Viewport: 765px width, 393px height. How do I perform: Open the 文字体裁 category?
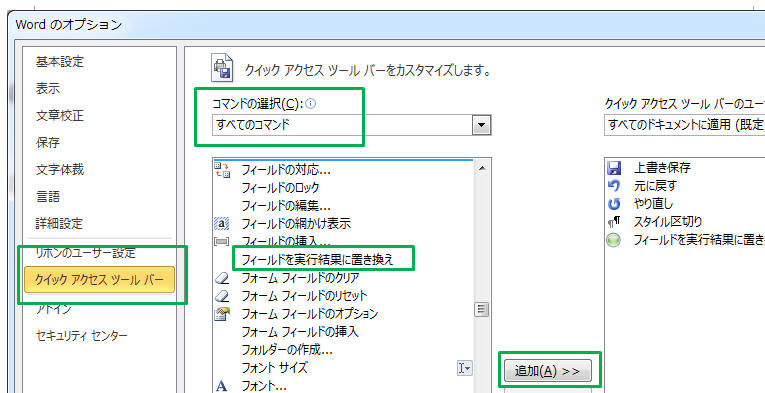pos(60,169)
